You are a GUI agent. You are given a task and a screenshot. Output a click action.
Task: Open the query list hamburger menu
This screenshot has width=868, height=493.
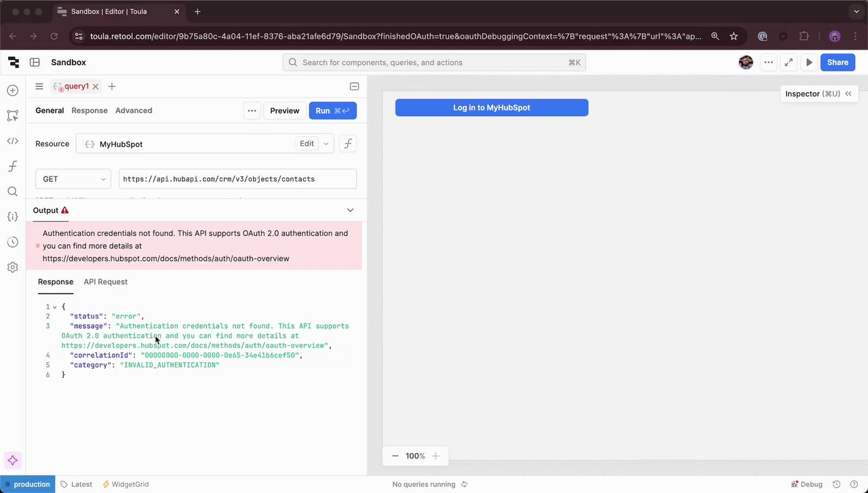pyautogui.click(x=39, y=86)
